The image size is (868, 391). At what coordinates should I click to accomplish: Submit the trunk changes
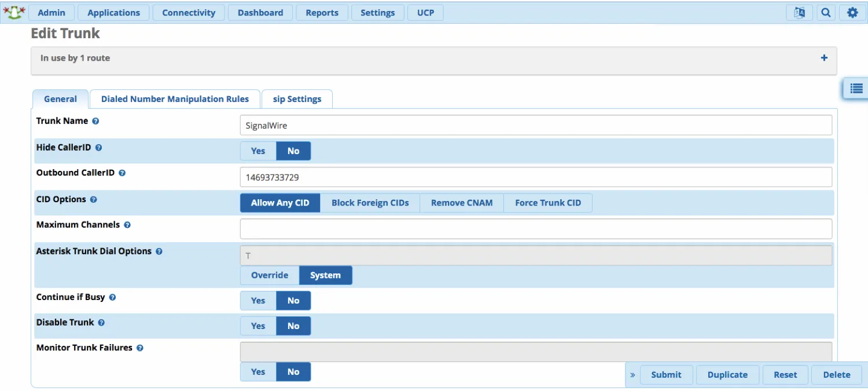tap(666, 375)
